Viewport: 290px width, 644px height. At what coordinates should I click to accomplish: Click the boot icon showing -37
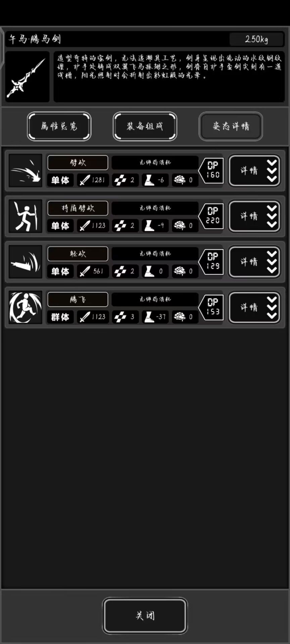click(149, 317)
